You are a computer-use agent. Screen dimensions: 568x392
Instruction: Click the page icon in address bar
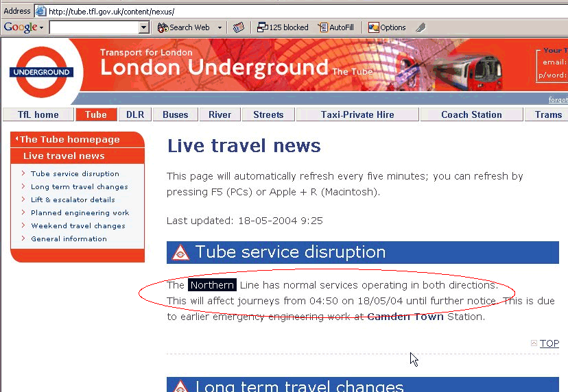[41, 11]
